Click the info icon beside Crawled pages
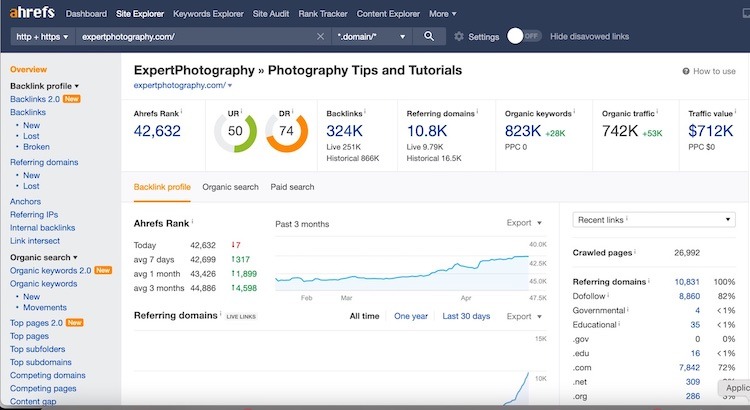 point(635,251)
